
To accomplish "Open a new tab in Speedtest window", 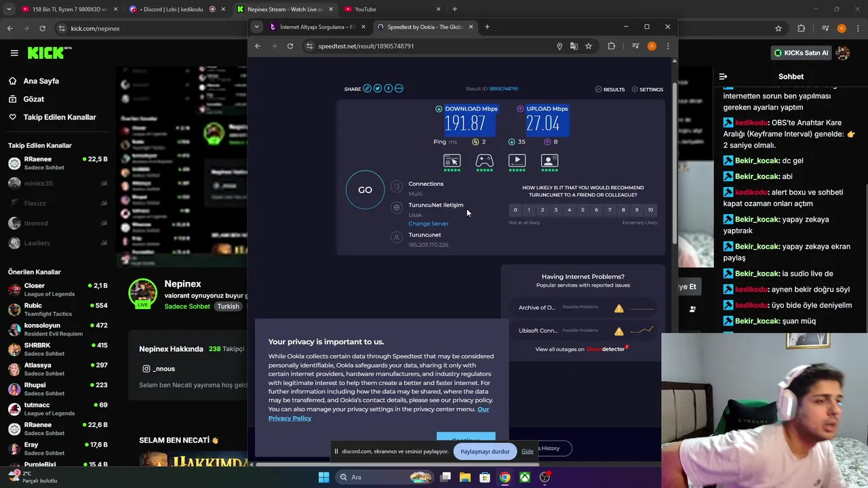I will pyautogui.click(x=487, y=27).
